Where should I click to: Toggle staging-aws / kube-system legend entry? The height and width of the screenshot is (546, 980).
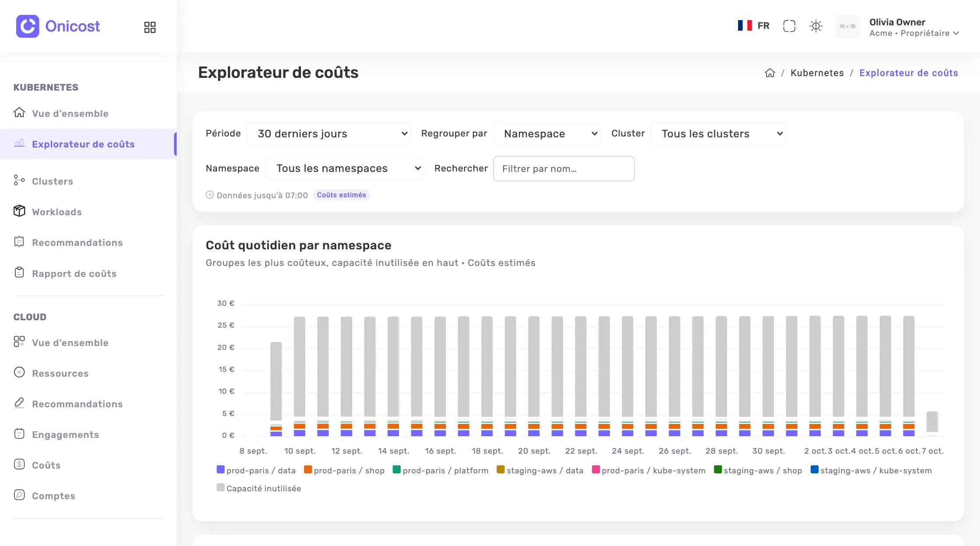(871, 470)
